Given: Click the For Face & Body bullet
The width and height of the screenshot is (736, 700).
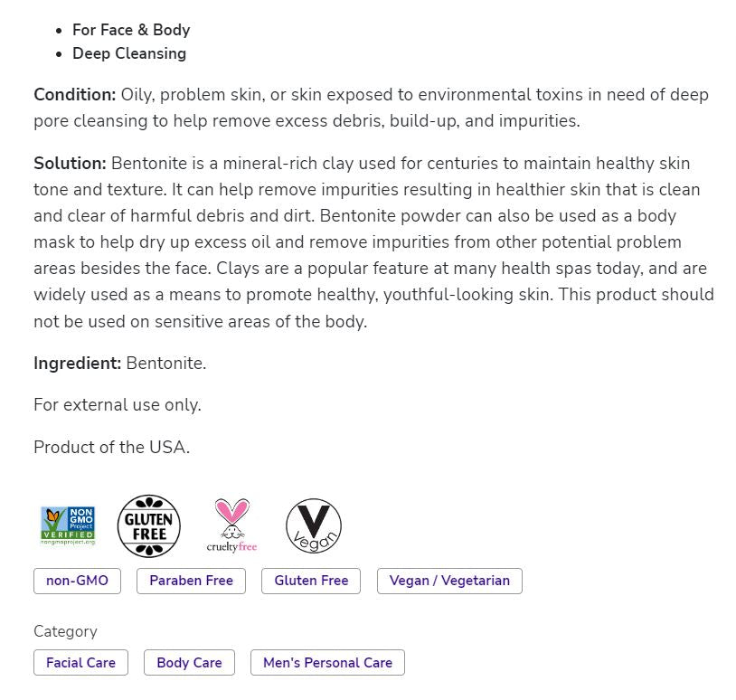Looking at the screenshot, I should 131,30.
